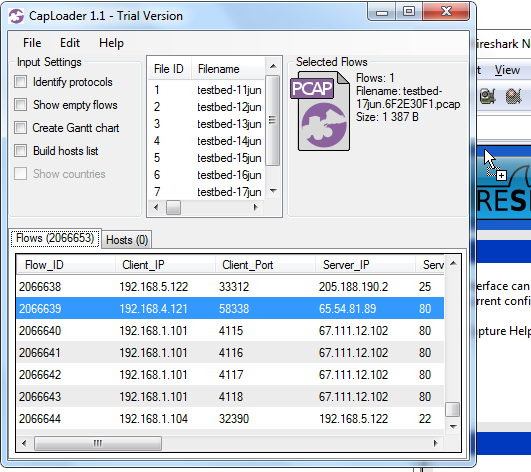The image size is (531, 472).
Task: Click flows table scroll left arrow
Action: (24, 443)
